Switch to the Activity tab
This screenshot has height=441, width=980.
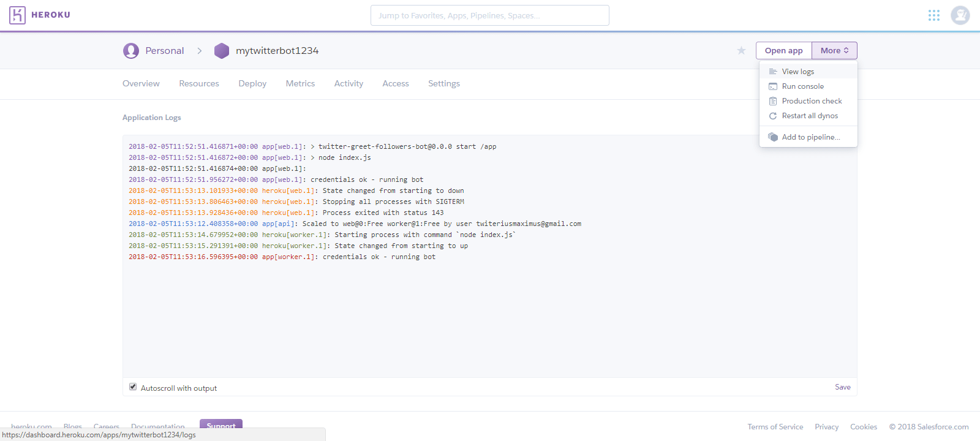tap(349, 83)
